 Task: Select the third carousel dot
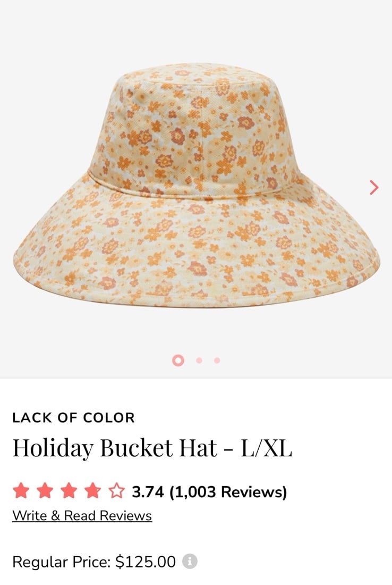pos(217,361)
